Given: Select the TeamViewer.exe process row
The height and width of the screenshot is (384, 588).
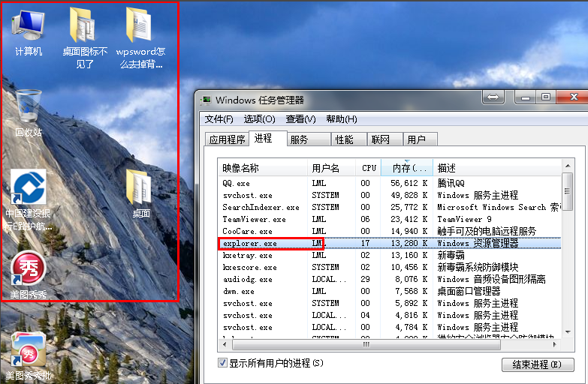Looking at the screenshot, I should (x=389, y=219).
